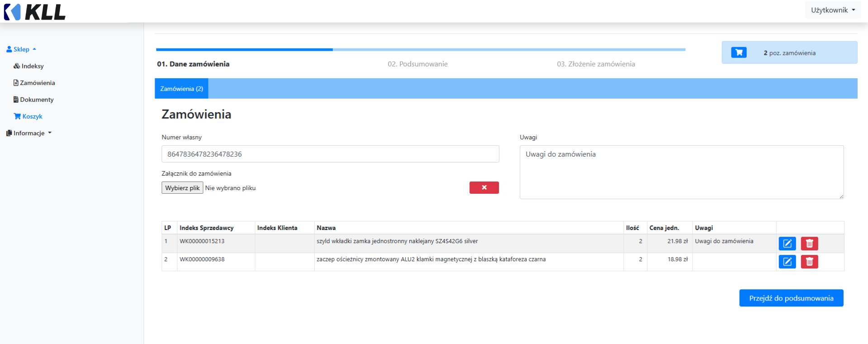This screenshot has height=344, width=868.
Task: Open the shopping cart icon button
Action: (x=739, y=53)
